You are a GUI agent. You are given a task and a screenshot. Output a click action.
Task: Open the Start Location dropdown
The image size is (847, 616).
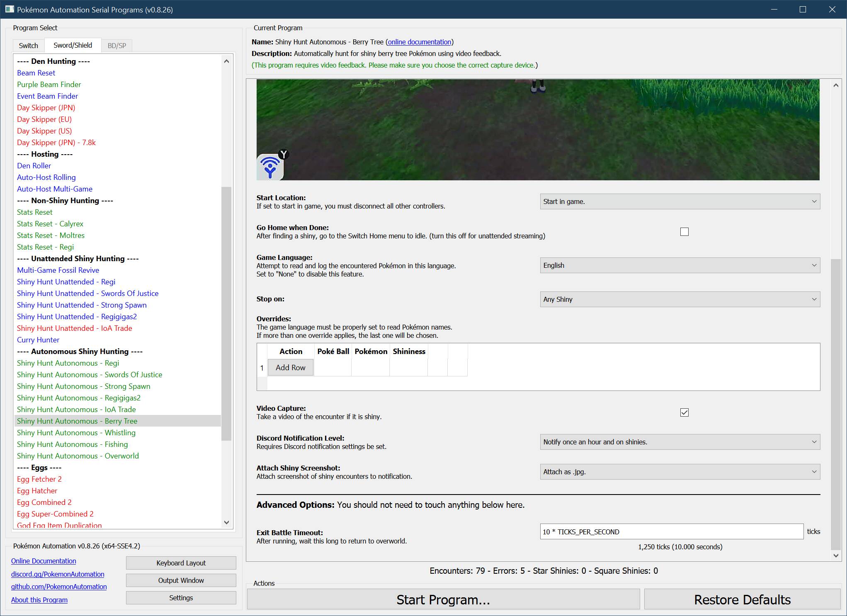pos(680,201)
